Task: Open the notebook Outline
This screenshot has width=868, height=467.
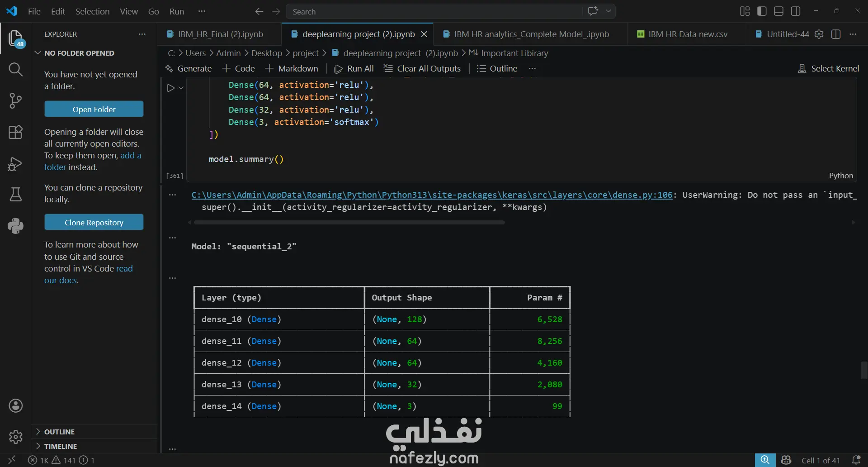Action: pyautogui.click(x=497, y=69)
